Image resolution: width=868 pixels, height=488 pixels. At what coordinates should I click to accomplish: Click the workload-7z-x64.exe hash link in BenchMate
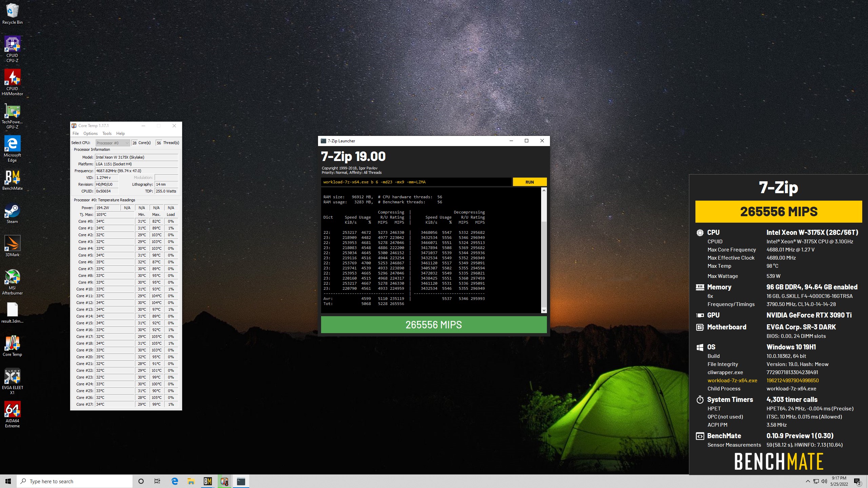tap(792, 381)
